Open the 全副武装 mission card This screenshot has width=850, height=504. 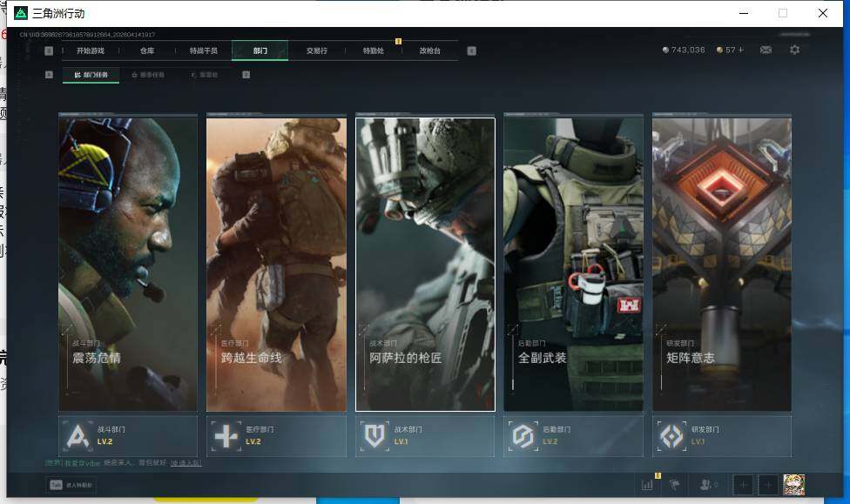[574, 265]
